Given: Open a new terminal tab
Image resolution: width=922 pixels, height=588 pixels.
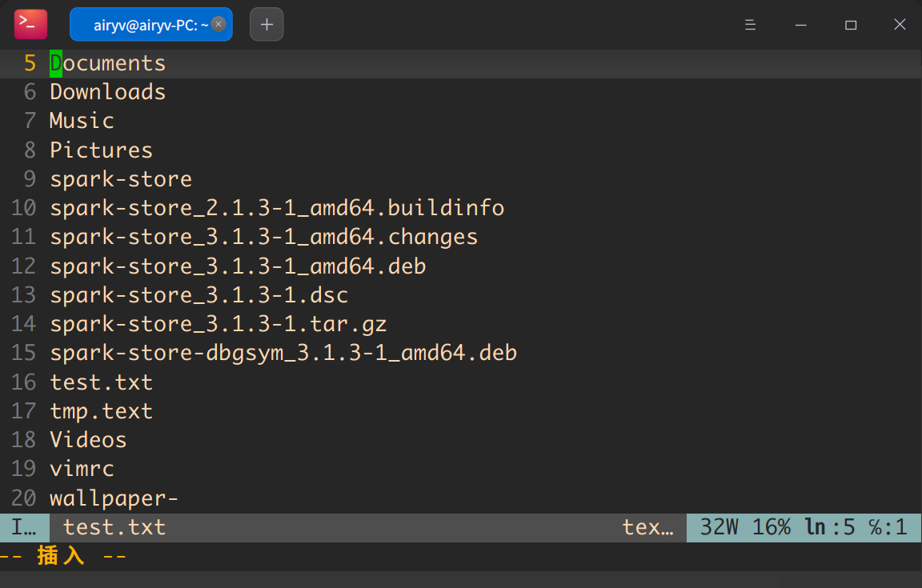Looking at the screenshot, I should click(x=267, y=25).
